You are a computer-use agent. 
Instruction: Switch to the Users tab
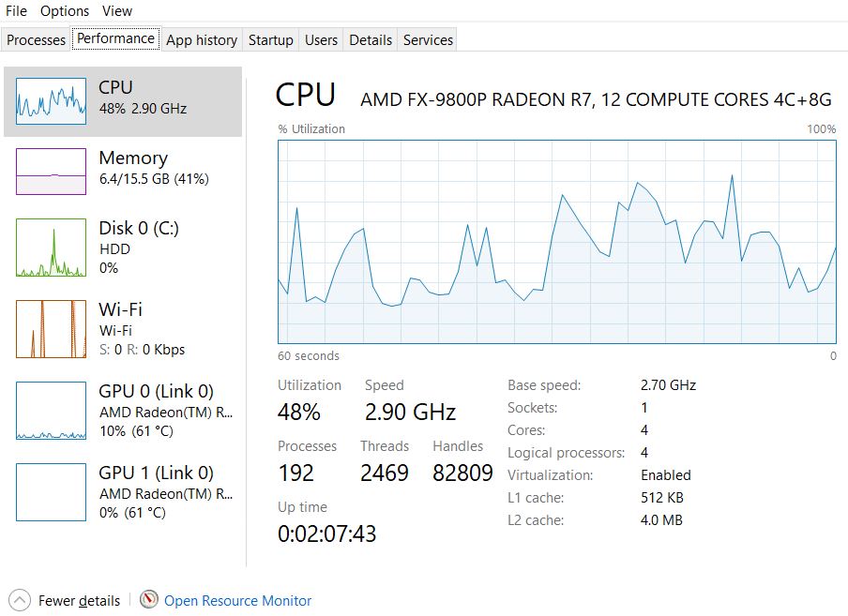click(x=321, y=40)
